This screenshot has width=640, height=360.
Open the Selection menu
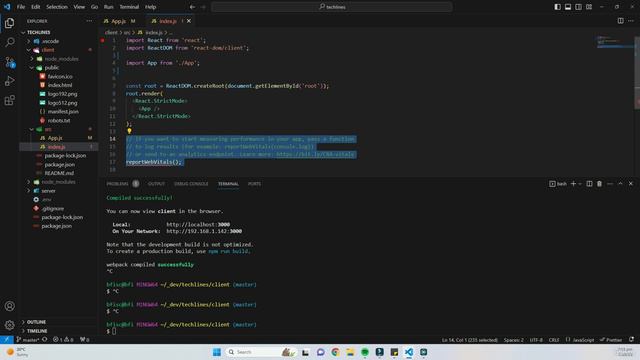pyautogui.click(x=57, y=7)
